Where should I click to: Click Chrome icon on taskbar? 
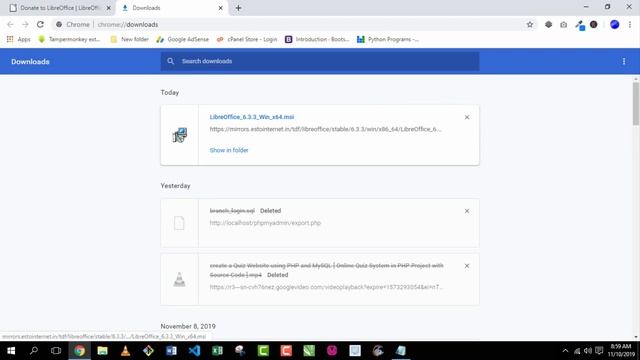tap(79, 351)
